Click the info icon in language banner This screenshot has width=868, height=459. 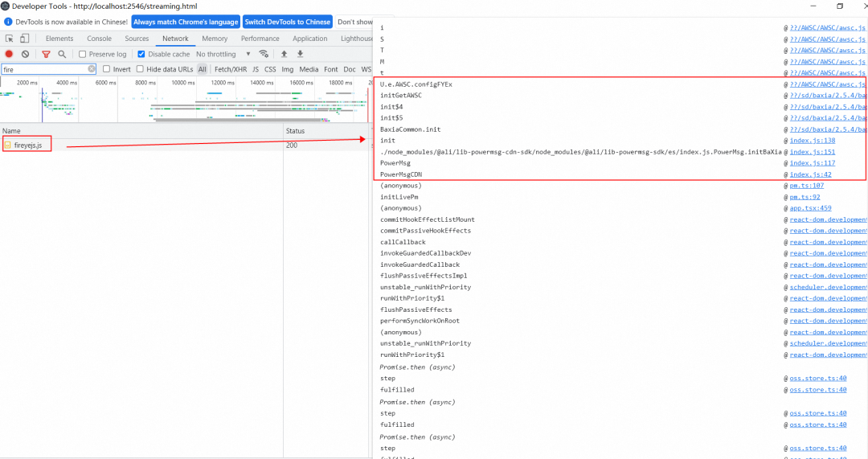[x=8, y=22]
